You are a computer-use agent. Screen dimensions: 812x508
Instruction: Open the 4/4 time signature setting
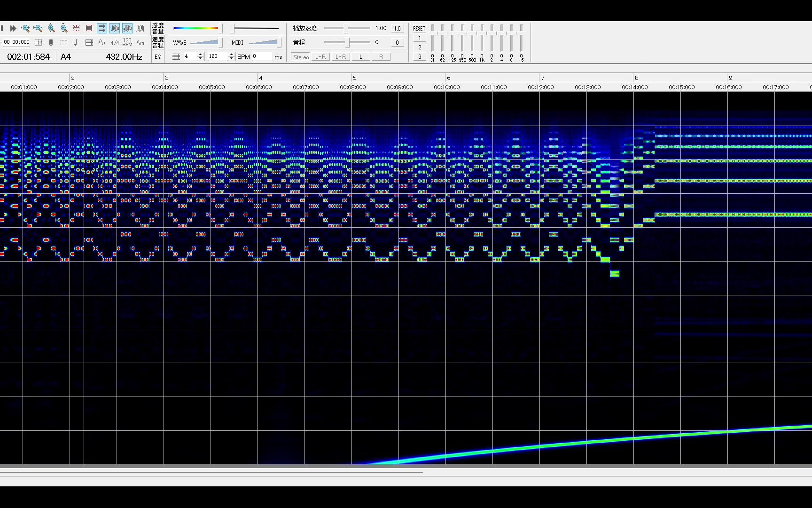point(115,43)
